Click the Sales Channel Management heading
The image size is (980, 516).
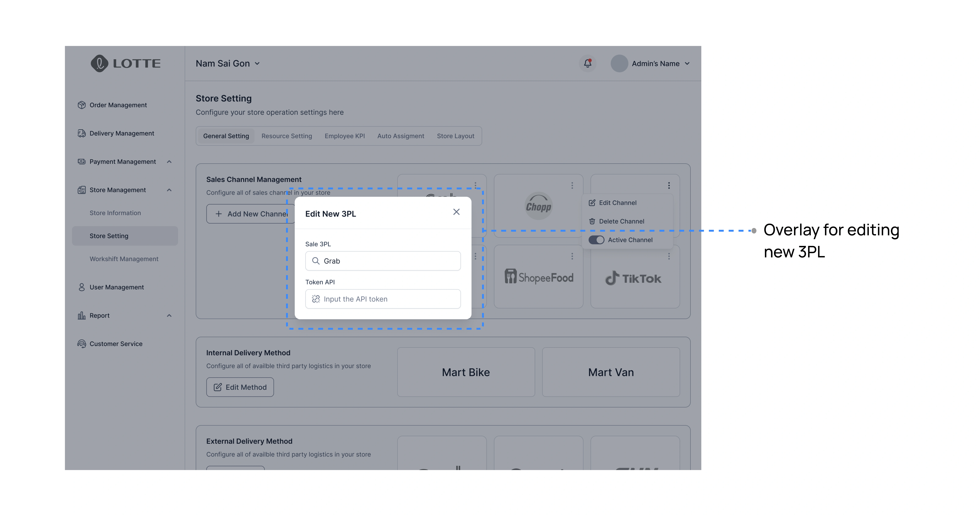click(254, 179)
